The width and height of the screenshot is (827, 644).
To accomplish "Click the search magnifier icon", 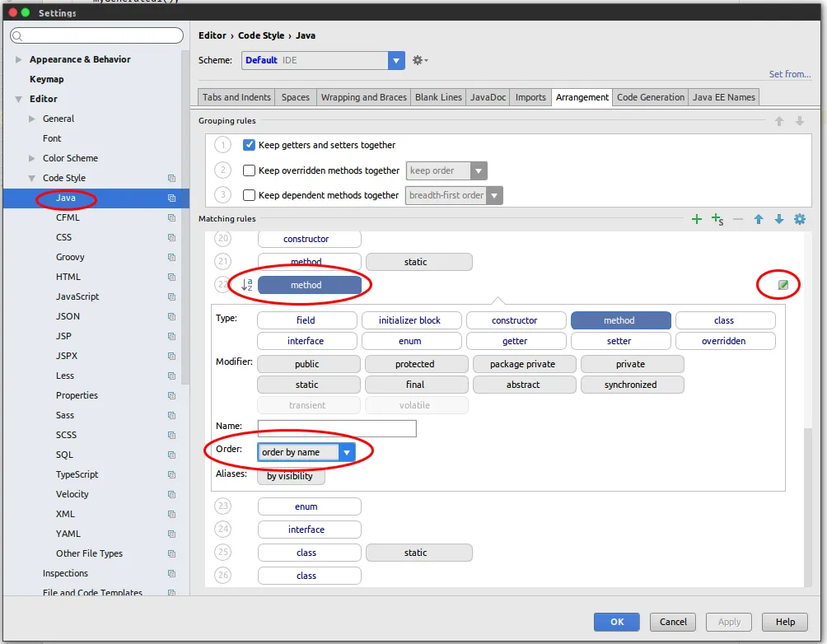I will [x=16, y=36].
